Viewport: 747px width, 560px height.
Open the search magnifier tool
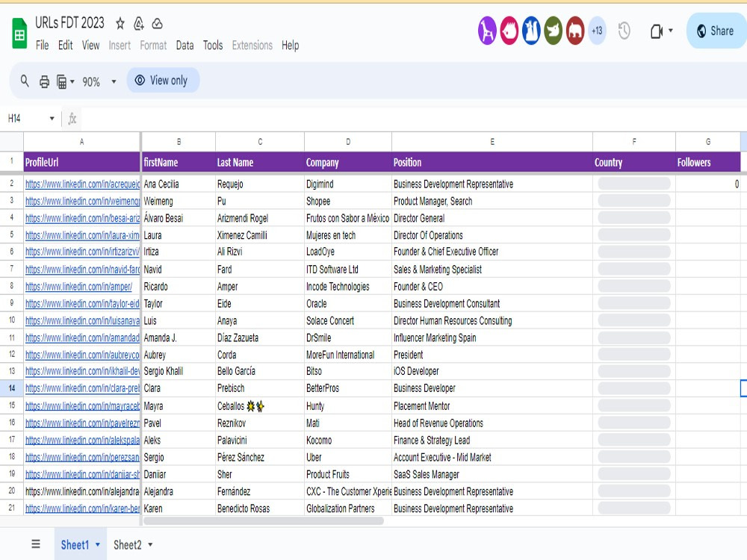coord(25,81)
